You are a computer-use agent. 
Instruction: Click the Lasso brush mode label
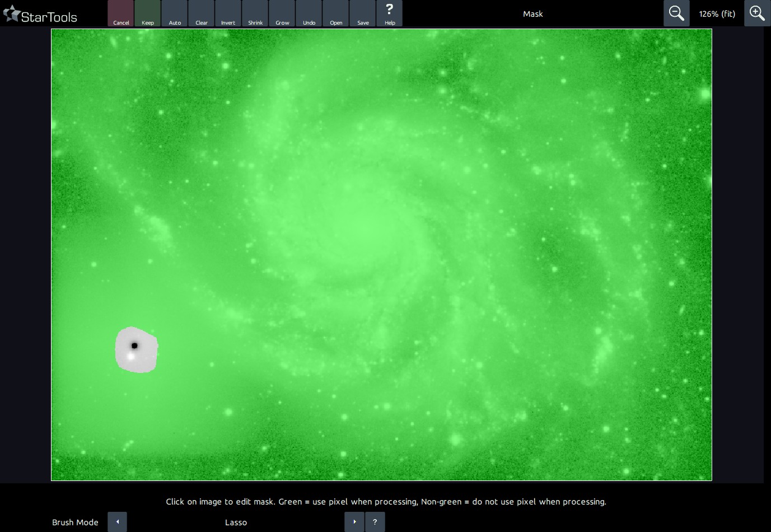pos(236,522)
